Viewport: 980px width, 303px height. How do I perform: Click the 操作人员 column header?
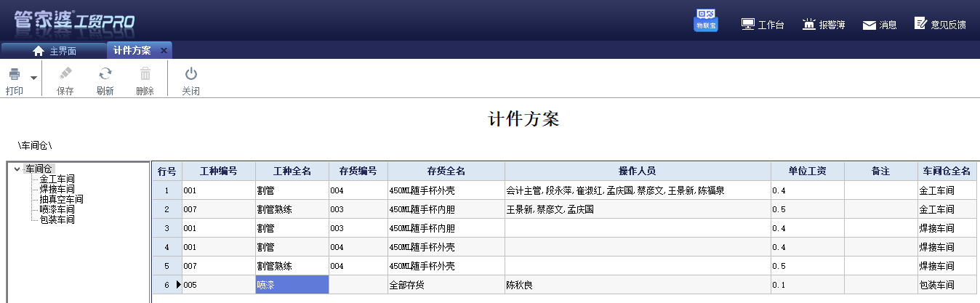coord(638,171)
